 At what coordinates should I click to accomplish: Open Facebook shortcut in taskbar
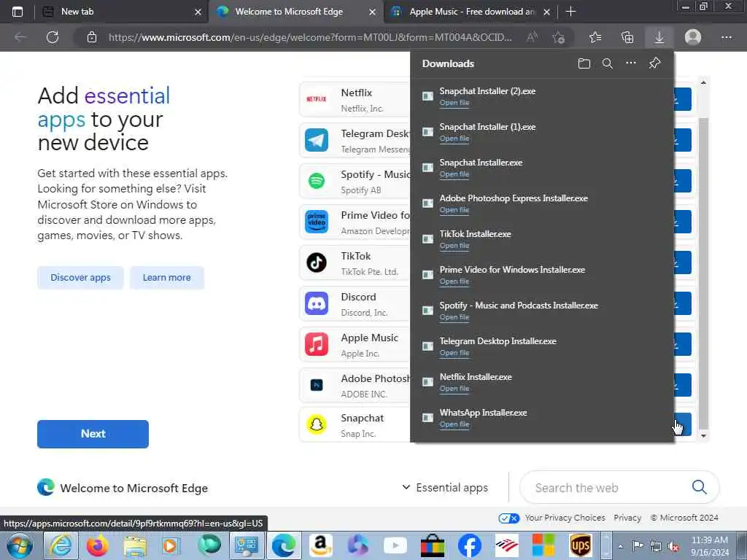[469, 545]
